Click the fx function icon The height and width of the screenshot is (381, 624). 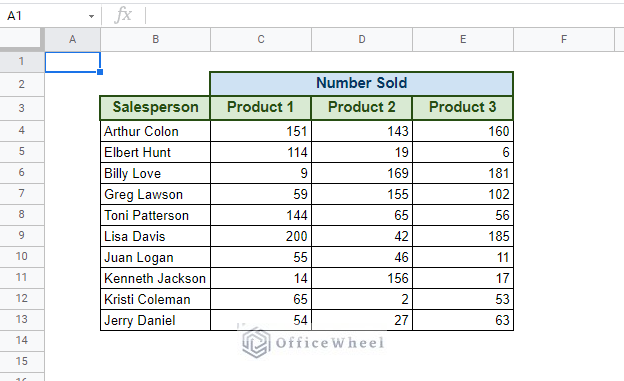pos(123,15)
